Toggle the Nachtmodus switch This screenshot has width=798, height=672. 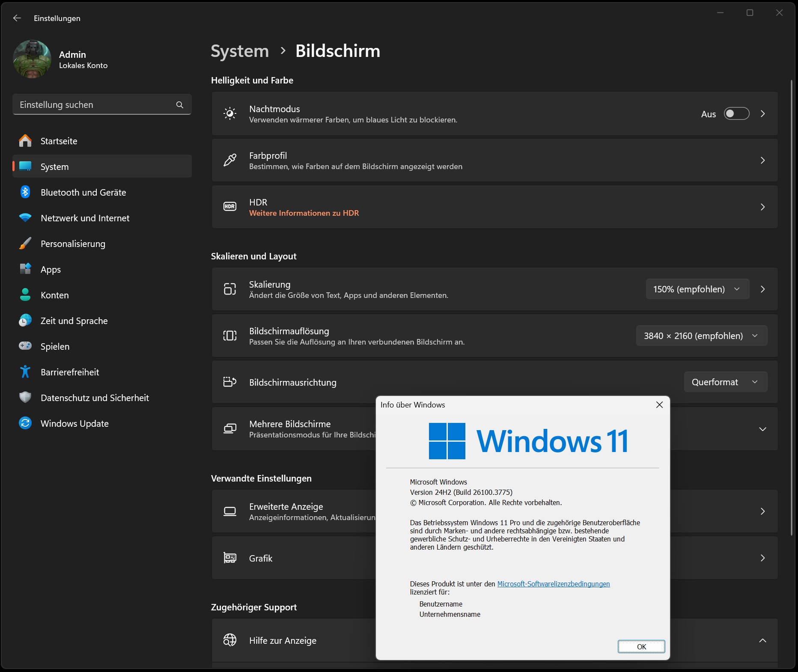(x=736, y=114)
